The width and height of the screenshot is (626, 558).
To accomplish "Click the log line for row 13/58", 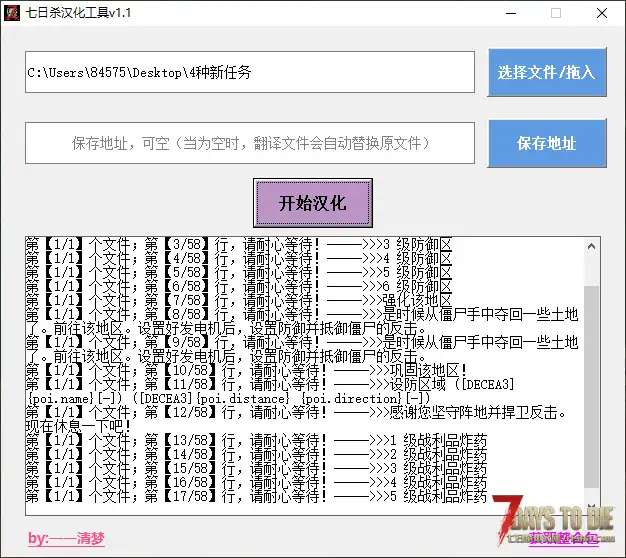I will click(x=240, y=439).
